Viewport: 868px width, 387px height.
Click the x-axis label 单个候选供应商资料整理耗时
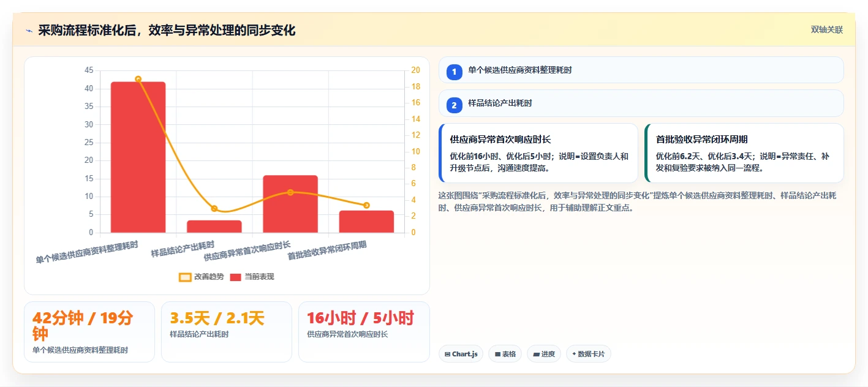pos(87,252)
